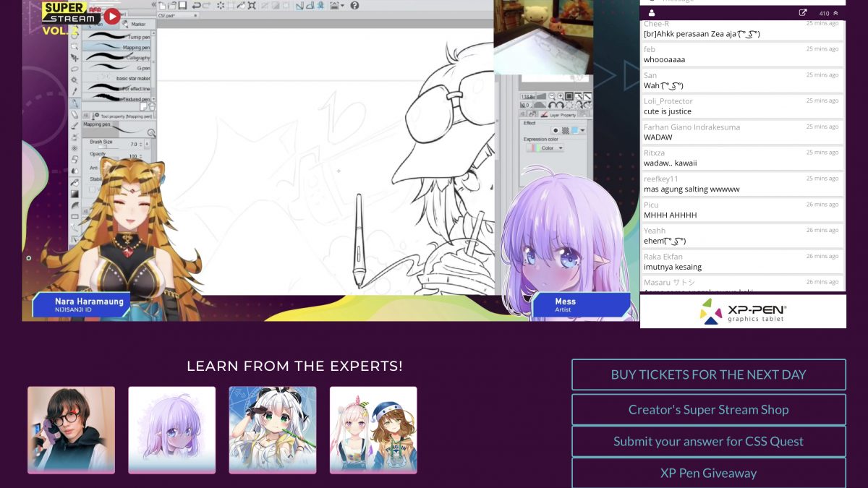Open the Expression color dropdown

coord(549,148)
